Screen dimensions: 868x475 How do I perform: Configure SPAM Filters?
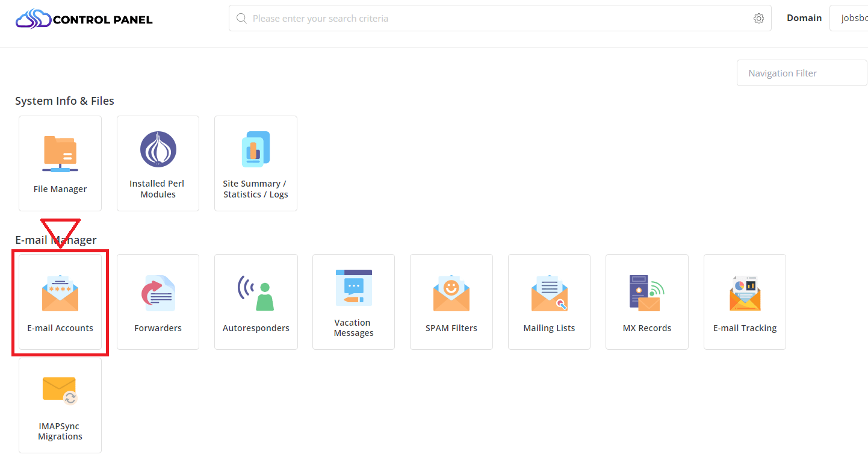pyautogui.click(x=451, y=301)
